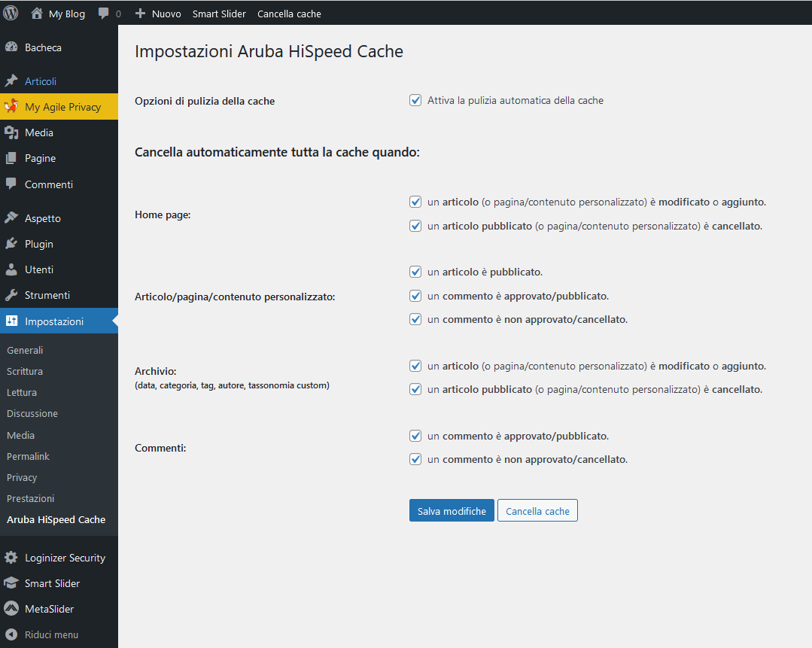The width and height of the screenshot is (812, 648).
Task: Toggle 'un articolo è pubblicato' checkbox
Action: (x=415, y=272)
